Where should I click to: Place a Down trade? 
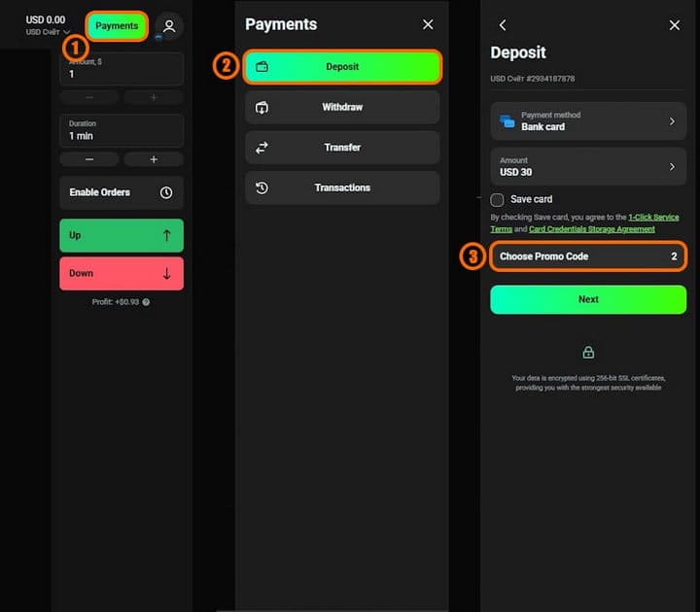(122, 273)
